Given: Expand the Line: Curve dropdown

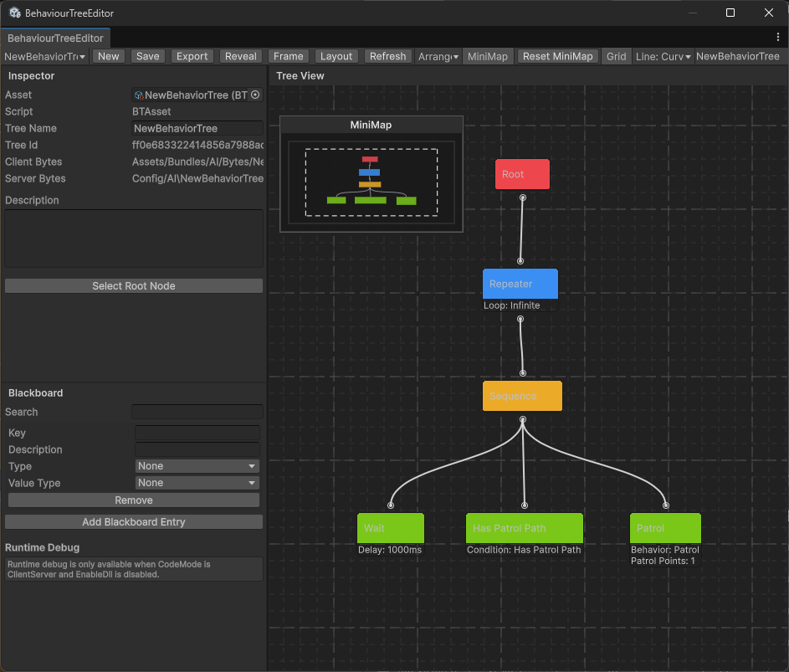Looking at the screenshot, I should coord(663,56).
